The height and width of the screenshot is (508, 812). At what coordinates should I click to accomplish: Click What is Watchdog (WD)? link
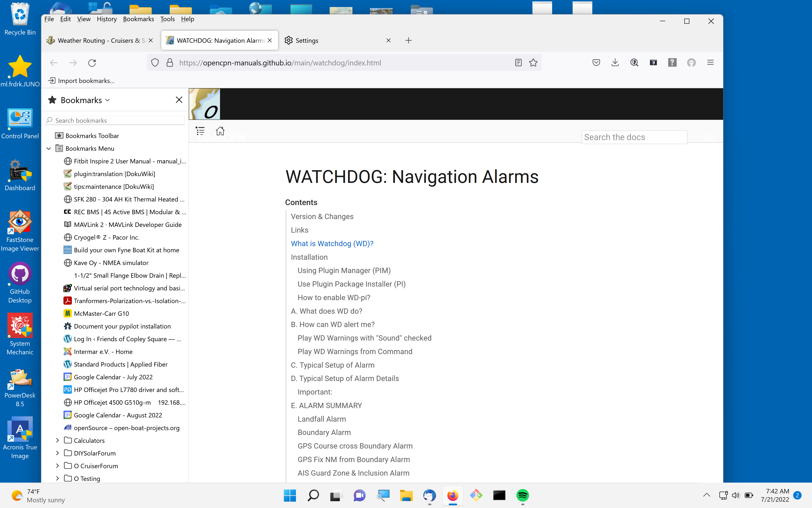click(332, 244)
